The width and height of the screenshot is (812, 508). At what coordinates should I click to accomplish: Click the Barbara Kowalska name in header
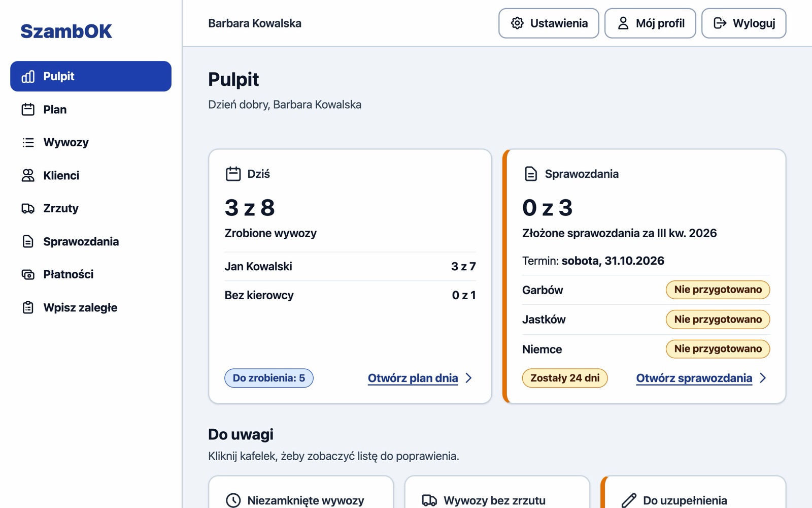click(x=255, y=23)
